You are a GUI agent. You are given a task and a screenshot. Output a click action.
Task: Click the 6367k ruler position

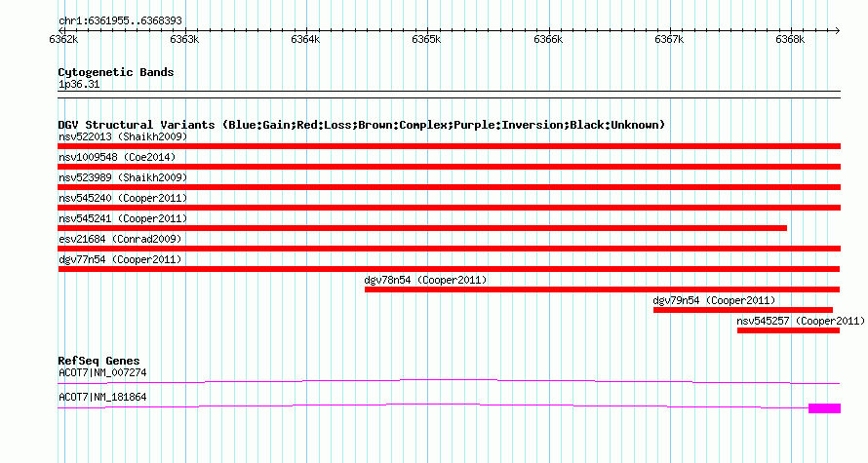click(x=669, y=39)
